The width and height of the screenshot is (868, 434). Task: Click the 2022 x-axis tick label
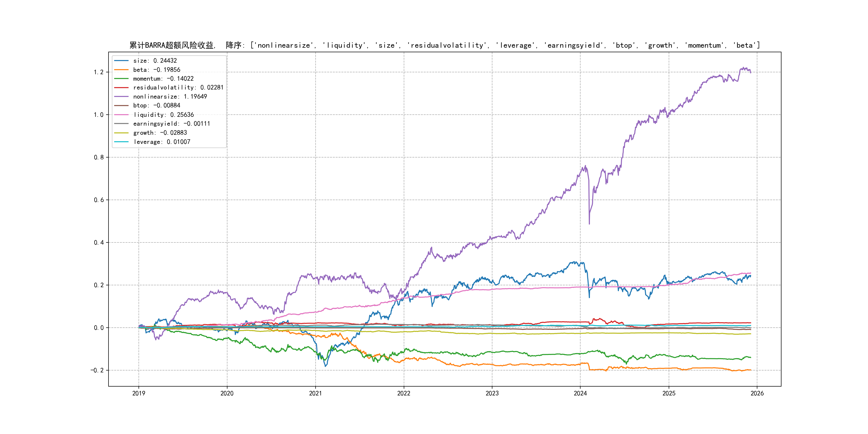(404, 393)
